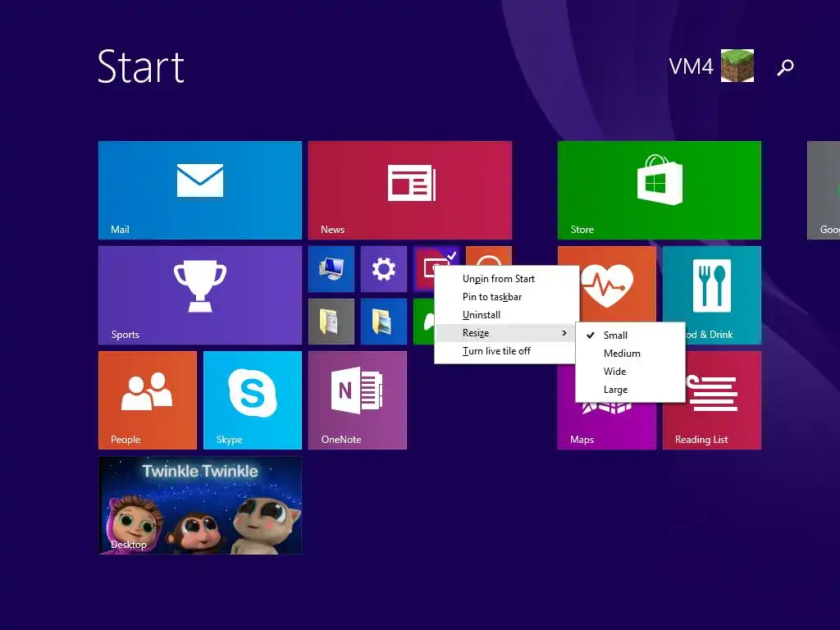
Task: Choose Turn live tile off
Action: pos(507,351)
